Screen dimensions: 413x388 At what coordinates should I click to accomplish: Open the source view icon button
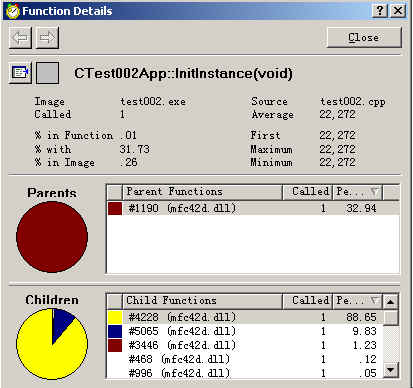pos(20,73)
